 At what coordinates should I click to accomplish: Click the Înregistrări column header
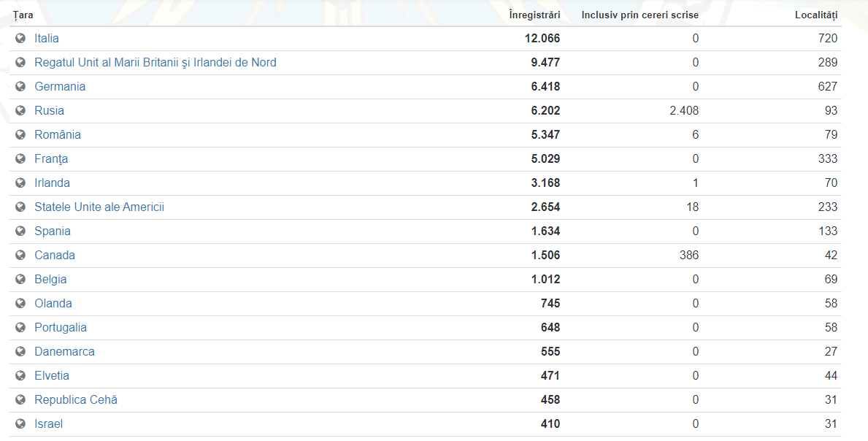coord(534,15)
